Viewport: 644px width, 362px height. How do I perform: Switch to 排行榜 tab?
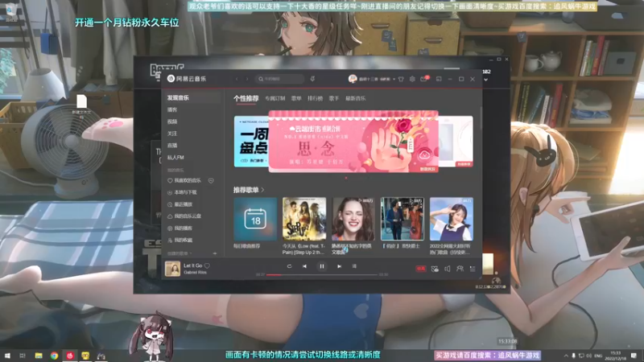pyautogui.click(x=315, y=98)
